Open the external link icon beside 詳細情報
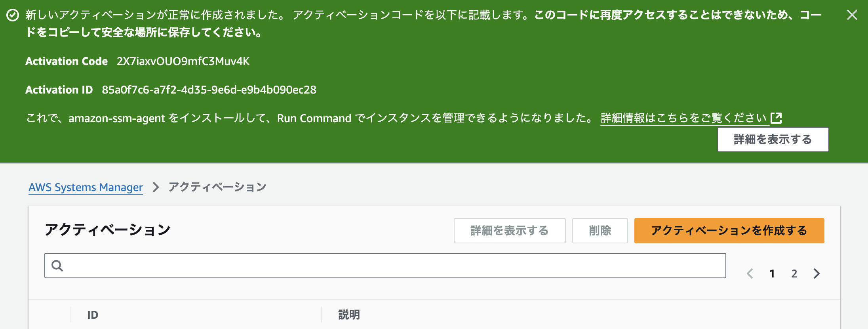This screenshot has width=868, height=329. pos(777,118)
